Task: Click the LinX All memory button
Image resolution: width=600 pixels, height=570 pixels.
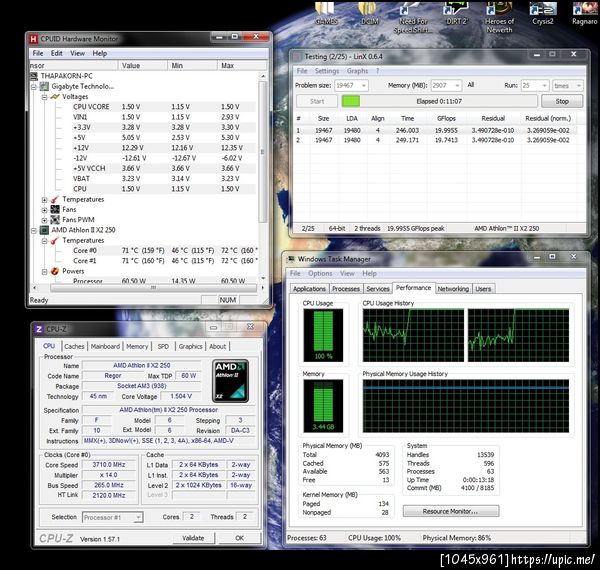Action: coord(471,85)
